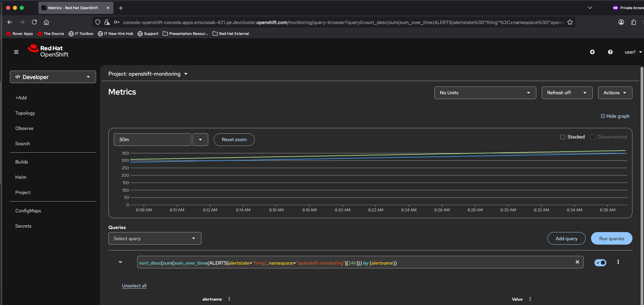Open the query kebab options menu

coord(618,262)
